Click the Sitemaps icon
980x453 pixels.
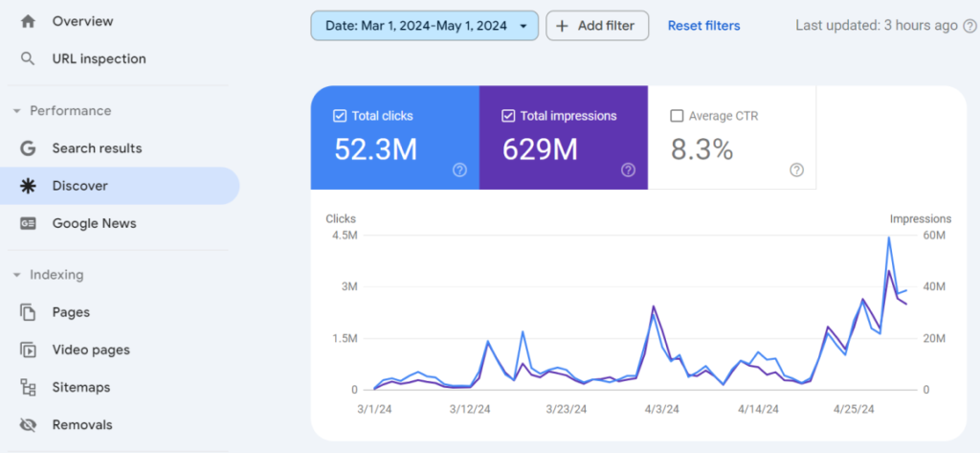pos(28,387)
